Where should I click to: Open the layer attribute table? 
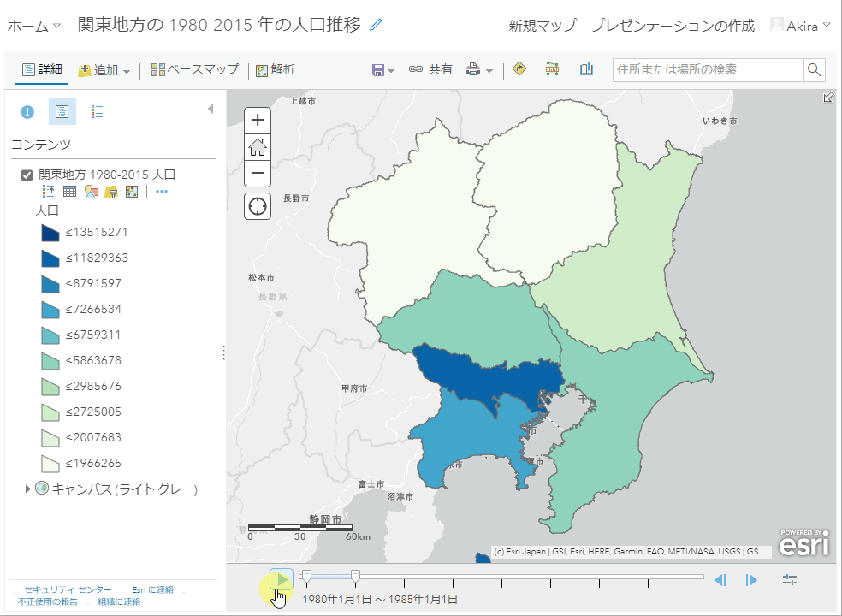click(x=69, y=191)
